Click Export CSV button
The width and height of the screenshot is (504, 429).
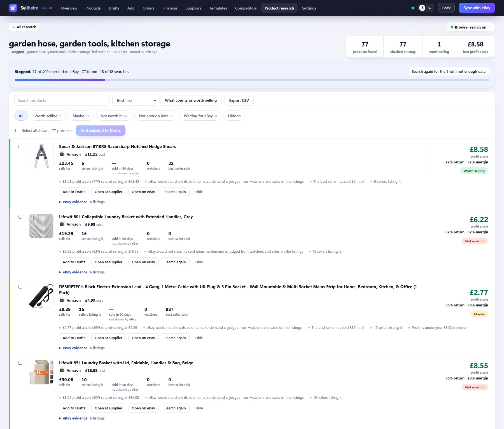[x=239, y=100]
